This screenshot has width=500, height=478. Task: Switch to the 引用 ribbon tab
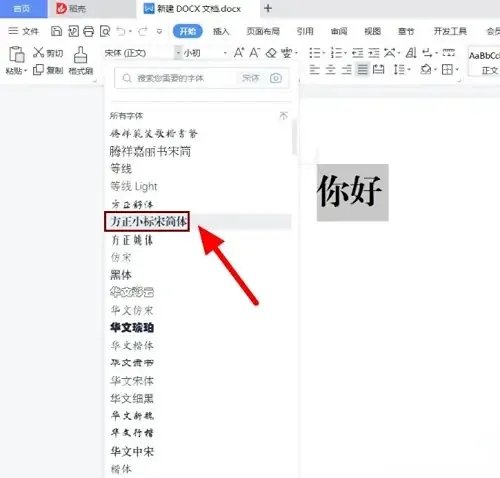[x=305, y=31]
